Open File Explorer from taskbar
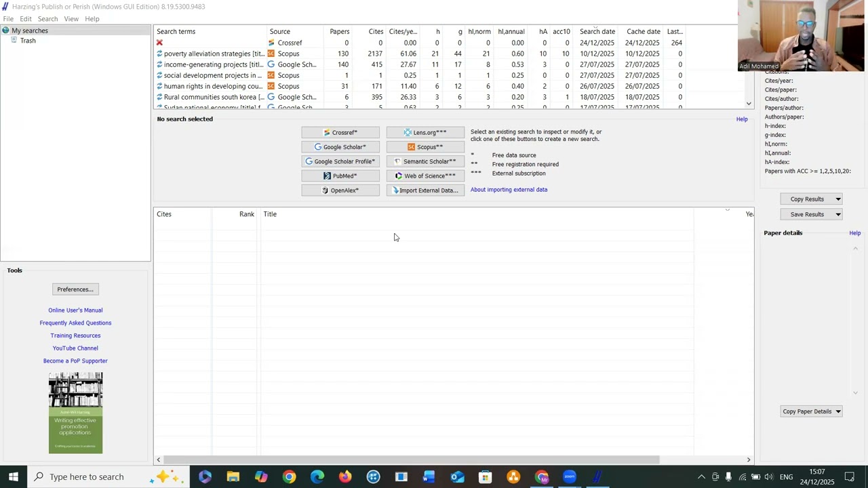 click(x=233, y=477)
